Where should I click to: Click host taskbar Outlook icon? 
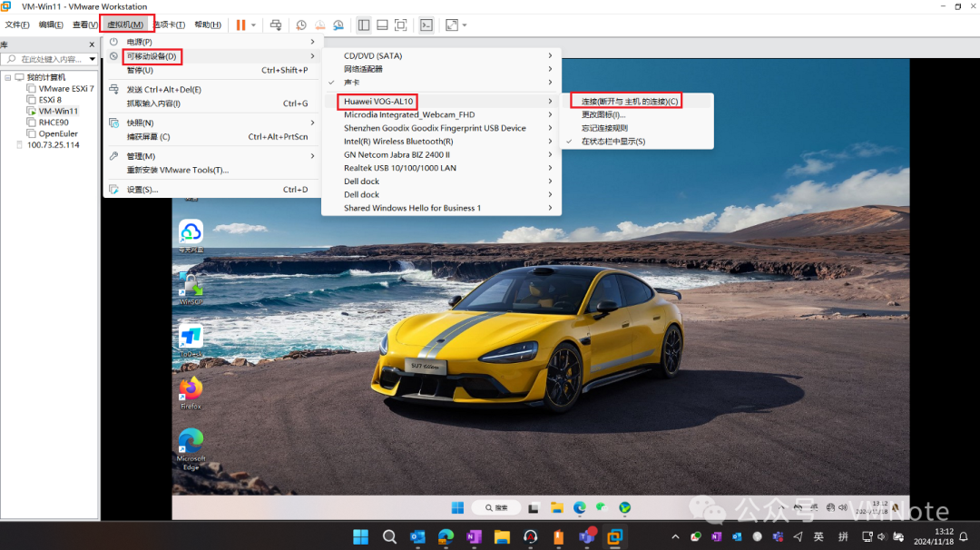(x=417, y=536)
